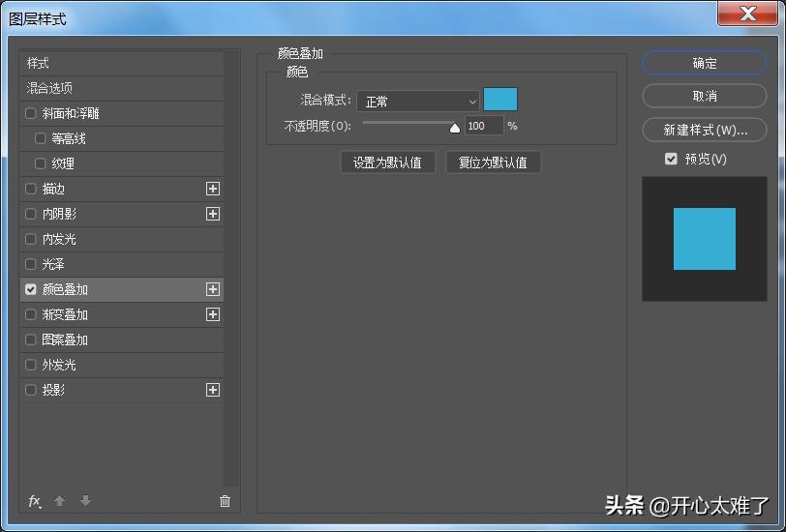Enable the 内阴影 checkbox

[x=31, y=214]
